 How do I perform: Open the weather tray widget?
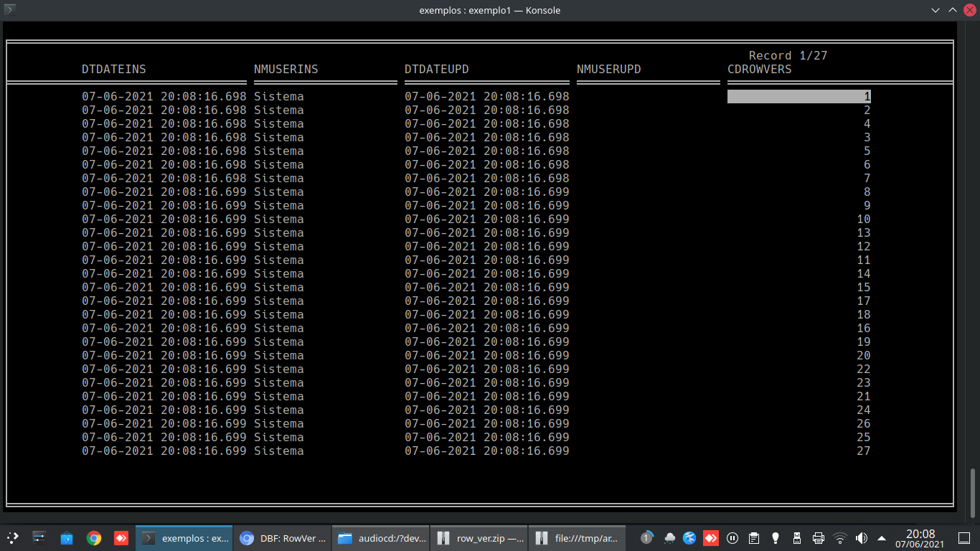click(x=669, y=537)
